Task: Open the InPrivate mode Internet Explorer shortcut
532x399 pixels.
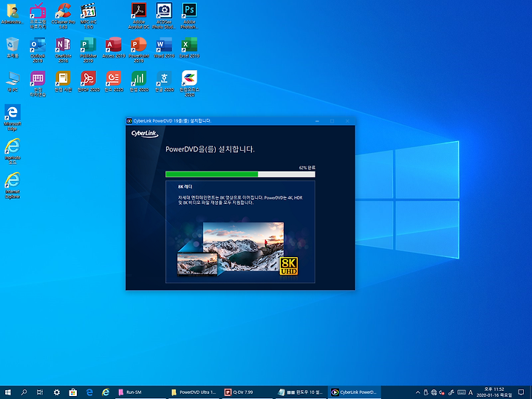Action: click(x=13, y=151)
